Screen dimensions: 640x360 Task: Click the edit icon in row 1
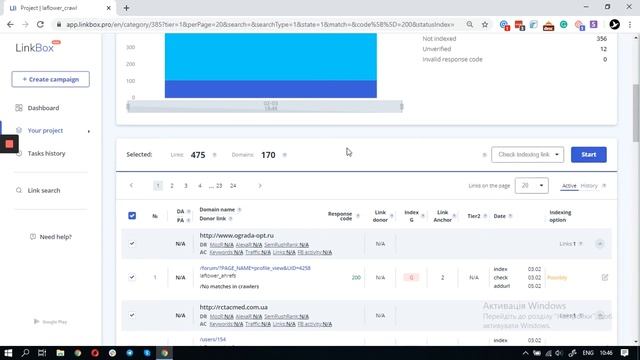click(604, 278)
